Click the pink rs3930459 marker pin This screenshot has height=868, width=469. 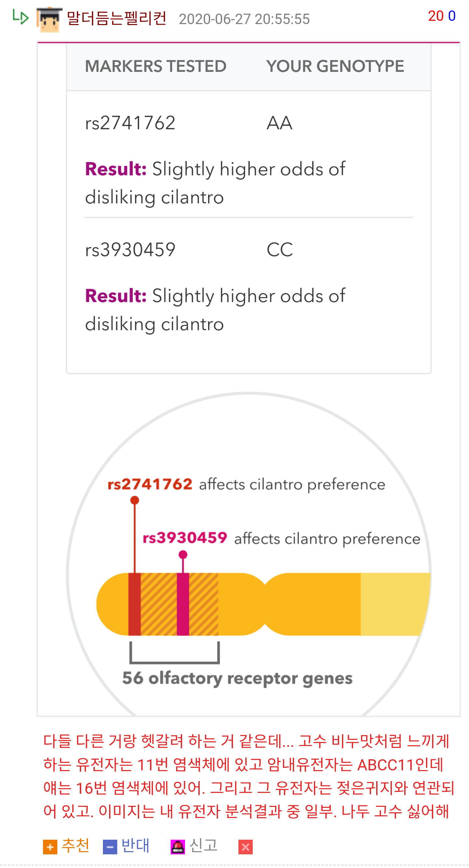coord(183,555)
